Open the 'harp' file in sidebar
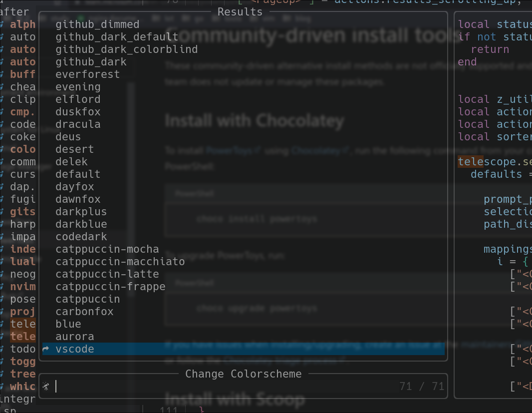The width and height of the screenshot is (532, 413). tap(23, 224)
